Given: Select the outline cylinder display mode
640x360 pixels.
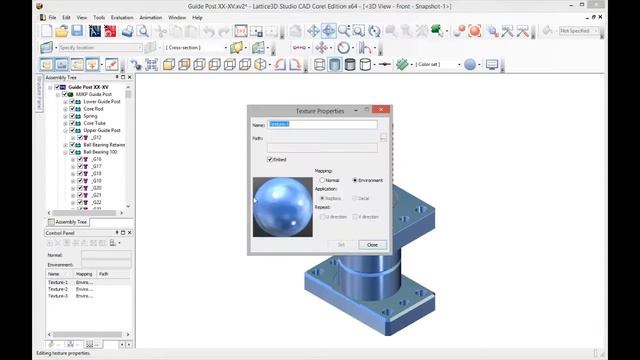Looking at the screenshot, I should [365, 64].
